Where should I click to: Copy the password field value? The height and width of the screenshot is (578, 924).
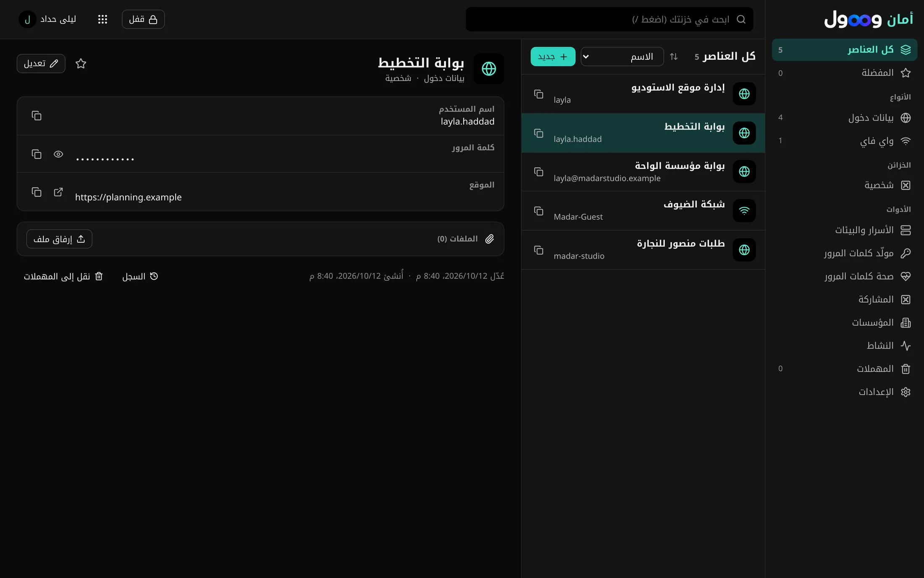[x=37, y=154]
